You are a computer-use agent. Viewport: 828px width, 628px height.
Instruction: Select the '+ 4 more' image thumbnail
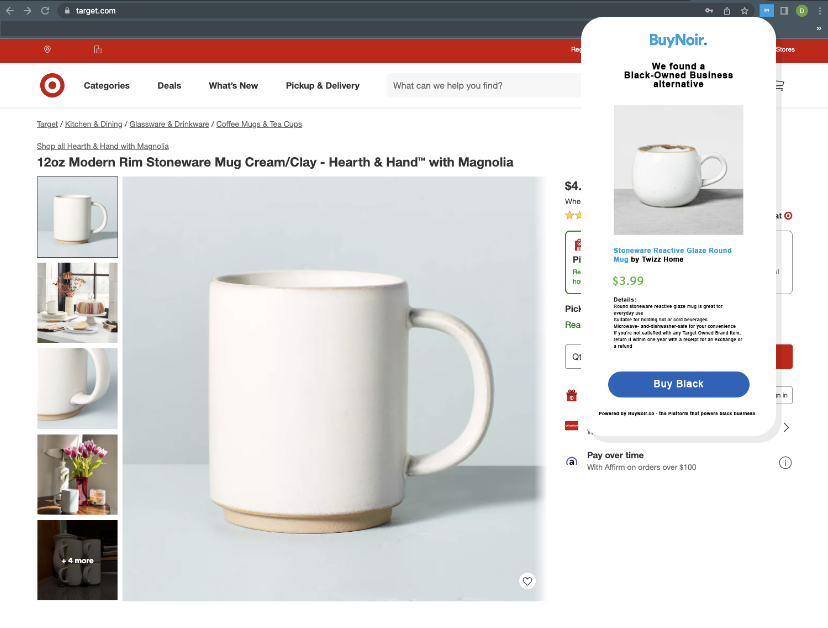coord(77,560)
